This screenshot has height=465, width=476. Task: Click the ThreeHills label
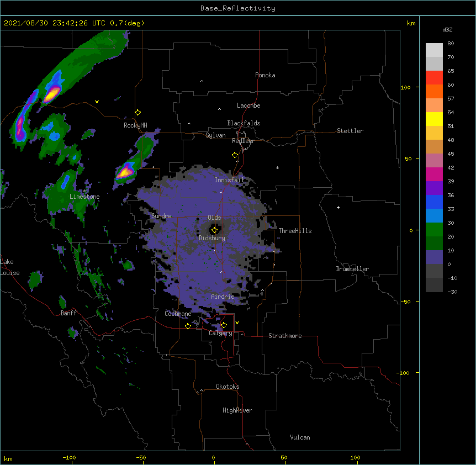point(295,231)
